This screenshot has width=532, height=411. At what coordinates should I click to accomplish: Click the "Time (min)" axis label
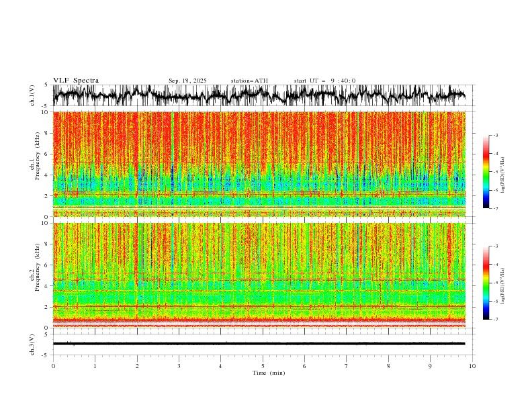269,373
